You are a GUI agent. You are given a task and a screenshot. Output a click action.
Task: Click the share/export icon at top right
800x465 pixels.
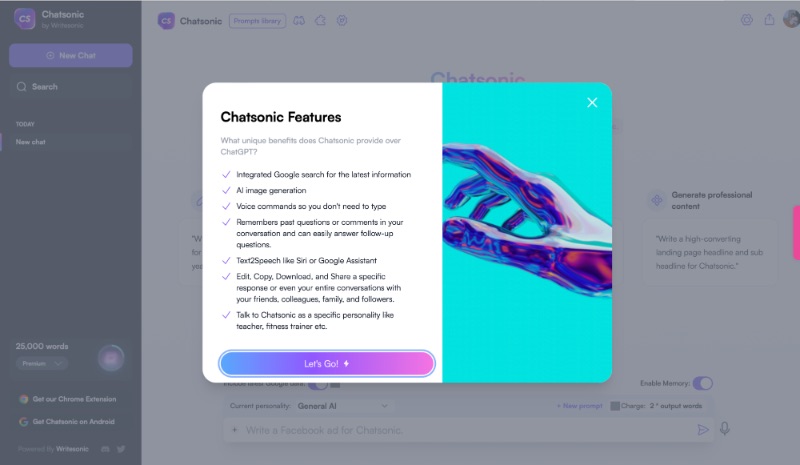pos(769,20)
